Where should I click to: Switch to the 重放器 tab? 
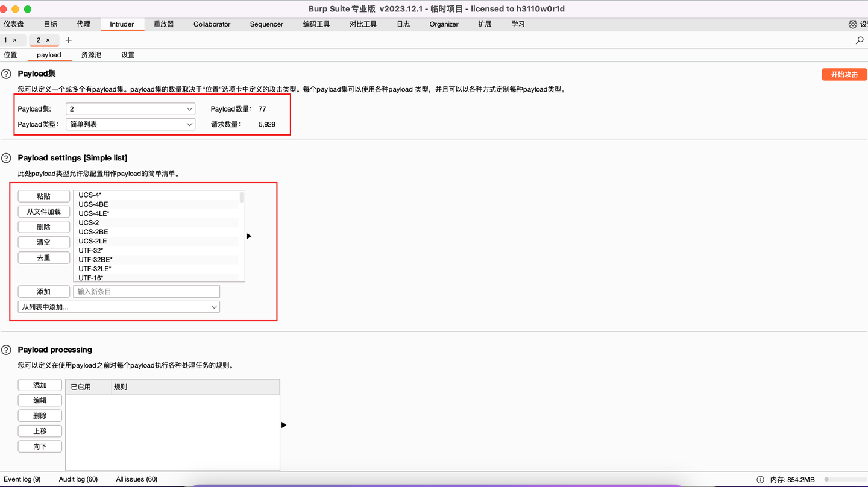coord(163,24)
